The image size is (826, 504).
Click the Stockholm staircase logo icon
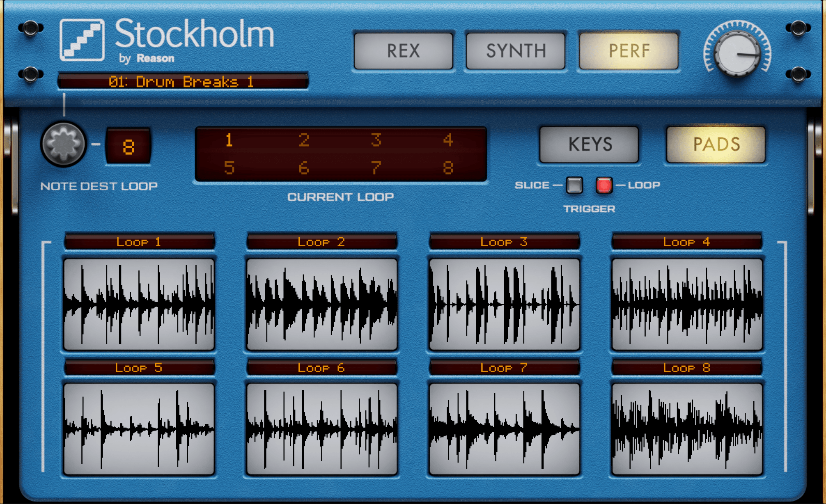coord(82,40)
